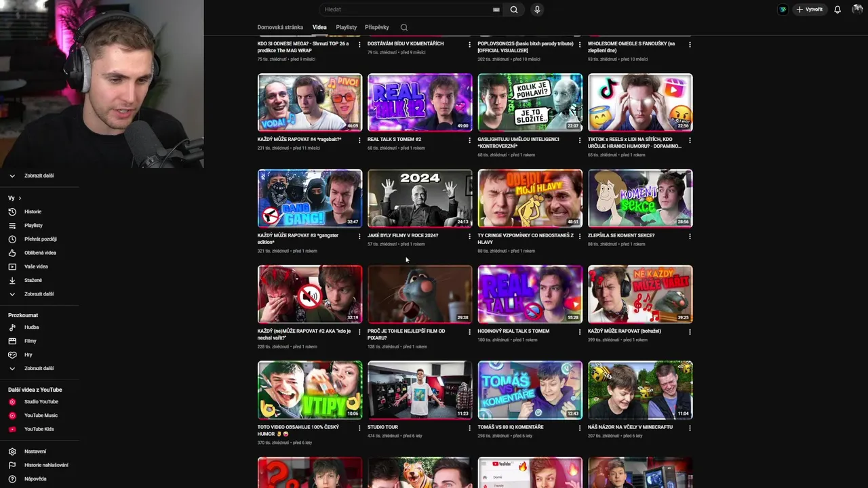The height and width of the screenshot is (488, 868).
Task: Click the Prozkoumat section heading
Action: 23,315
